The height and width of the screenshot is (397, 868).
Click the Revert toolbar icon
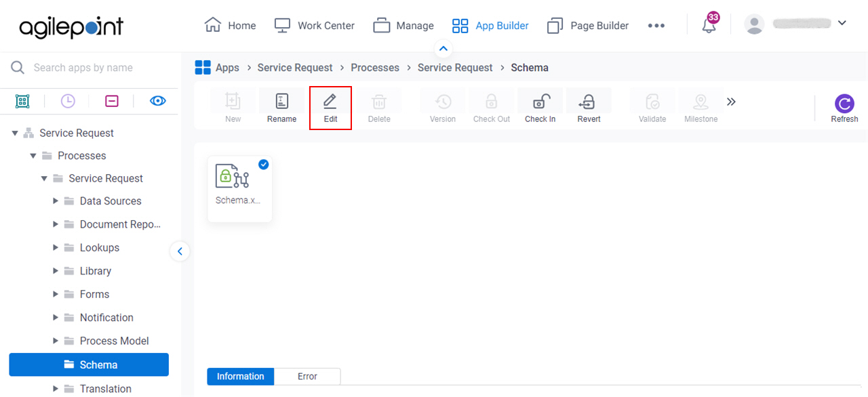589,102
